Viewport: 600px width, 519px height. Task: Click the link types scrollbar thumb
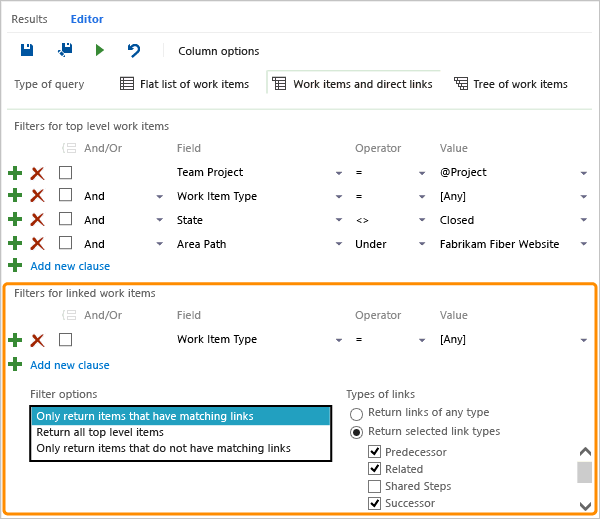[x=584, y=472]
